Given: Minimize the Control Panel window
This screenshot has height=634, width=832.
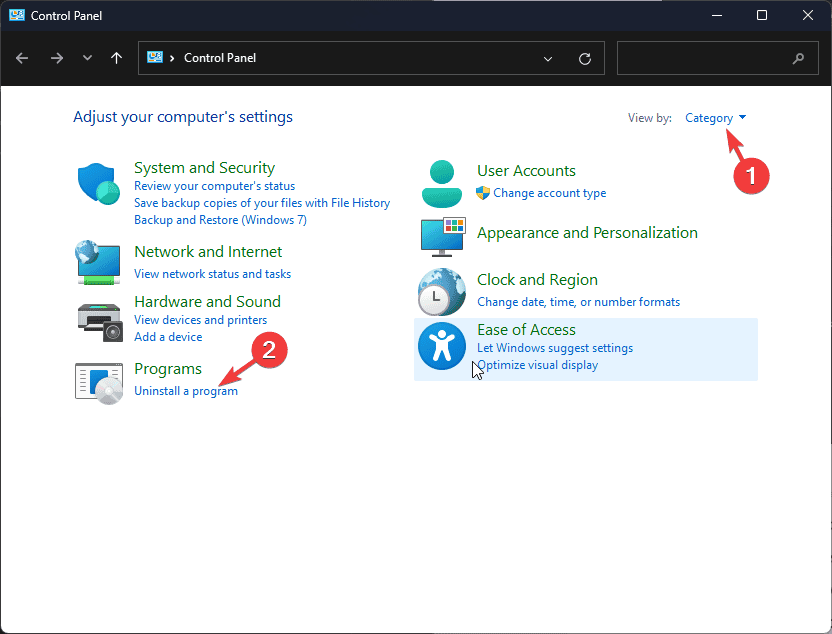Looking at the screenshot, I should 717,15.
